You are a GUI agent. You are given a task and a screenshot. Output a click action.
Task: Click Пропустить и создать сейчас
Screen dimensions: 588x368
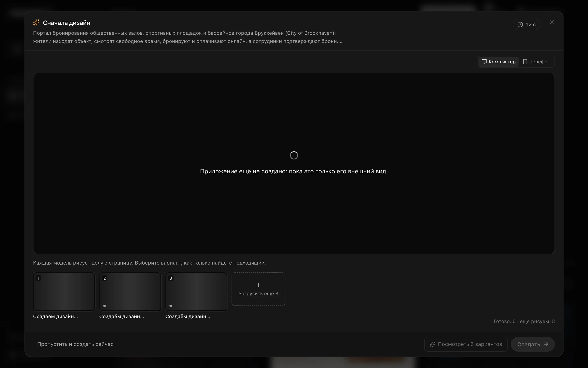pyautogui.click(x=75, y=344)
